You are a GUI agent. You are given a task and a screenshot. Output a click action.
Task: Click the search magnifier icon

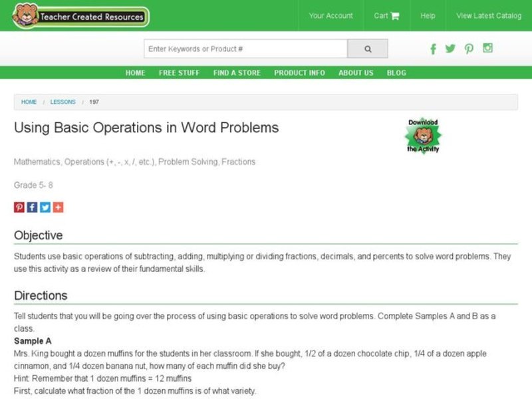point(367,49)
